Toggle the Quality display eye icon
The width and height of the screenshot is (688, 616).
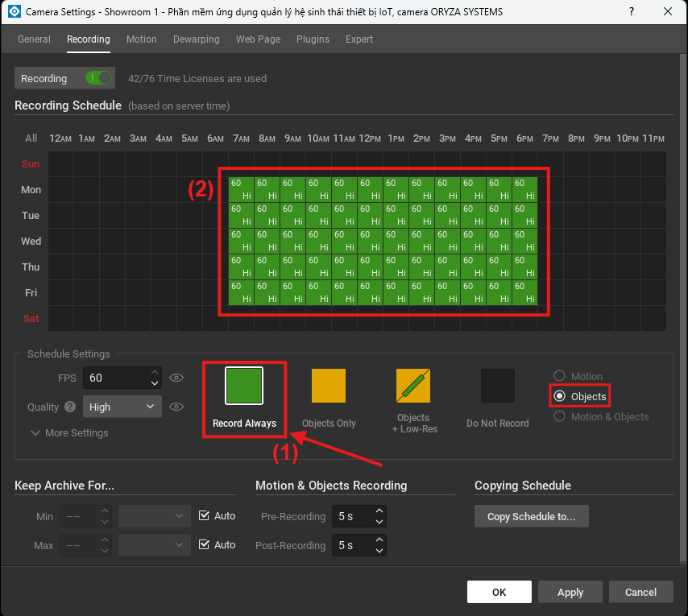[176, 407]
